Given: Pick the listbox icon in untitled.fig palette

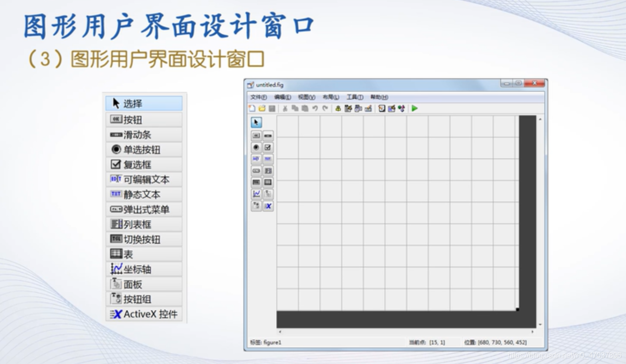Looking at the screenshot, I should click(x=268, y=171).
